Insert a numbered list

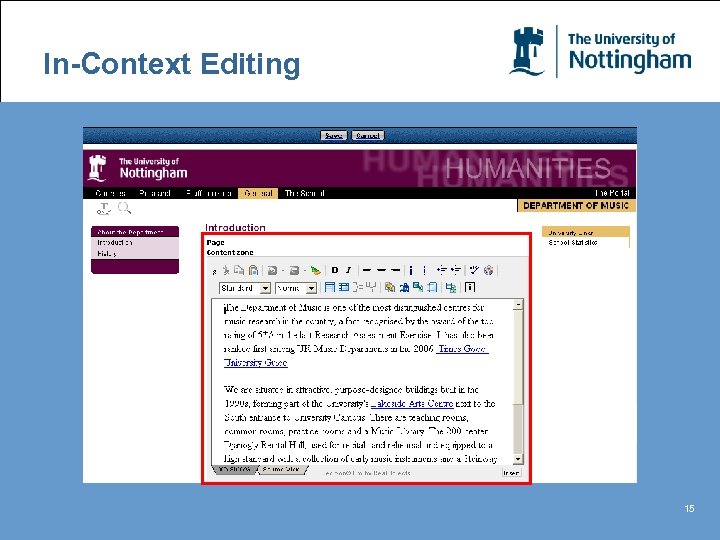click(x=411, y=270)
